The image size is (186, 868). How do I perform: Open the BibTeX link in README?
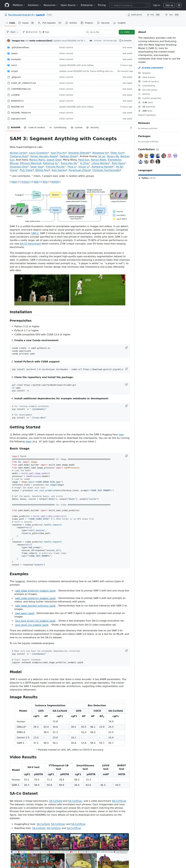tap(55, 182)
